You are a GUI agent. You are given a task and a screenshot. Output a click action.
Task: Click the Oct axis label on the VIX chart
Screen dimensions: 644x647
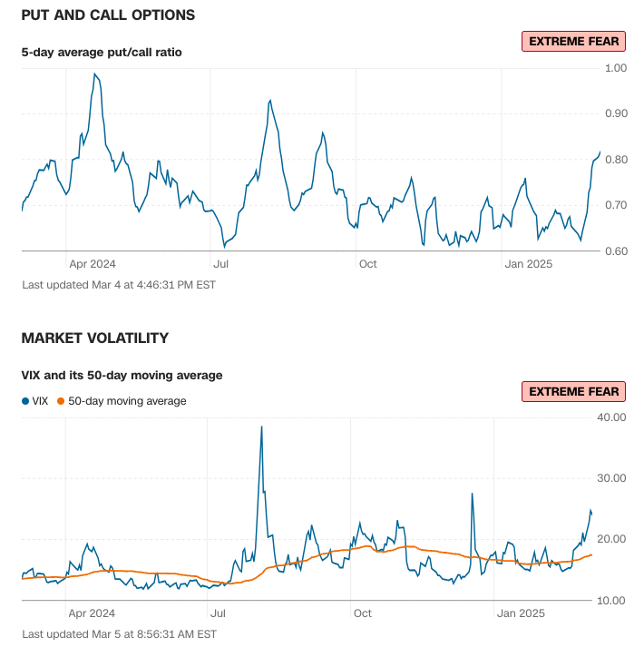pos(363,613)
